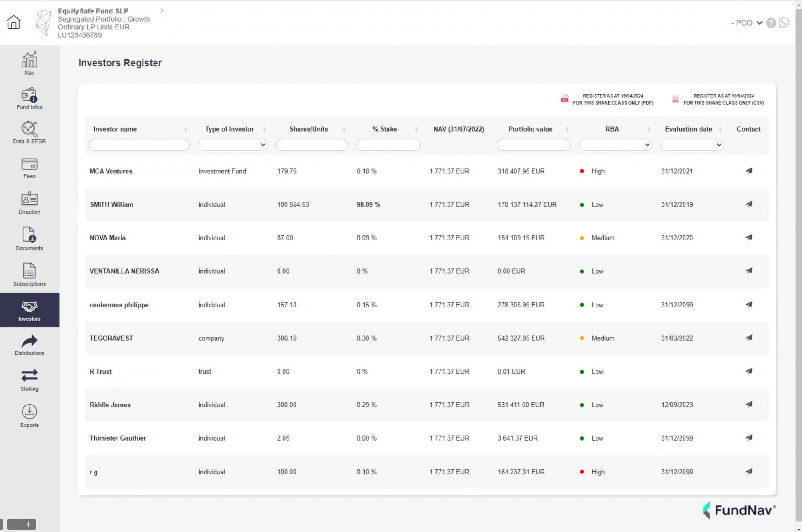Click the 31/03/2022 evaluation date

[x=677, y=338]
